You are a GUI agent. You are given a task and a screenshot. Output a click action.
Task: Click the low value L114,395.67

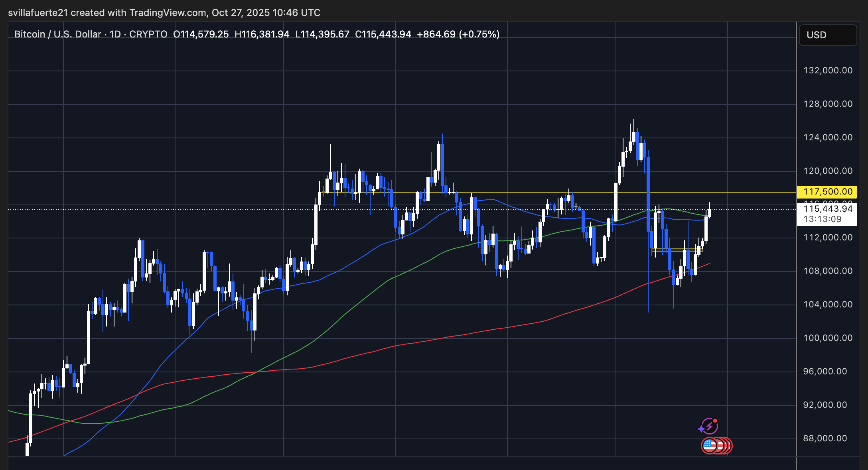(322, 34)
